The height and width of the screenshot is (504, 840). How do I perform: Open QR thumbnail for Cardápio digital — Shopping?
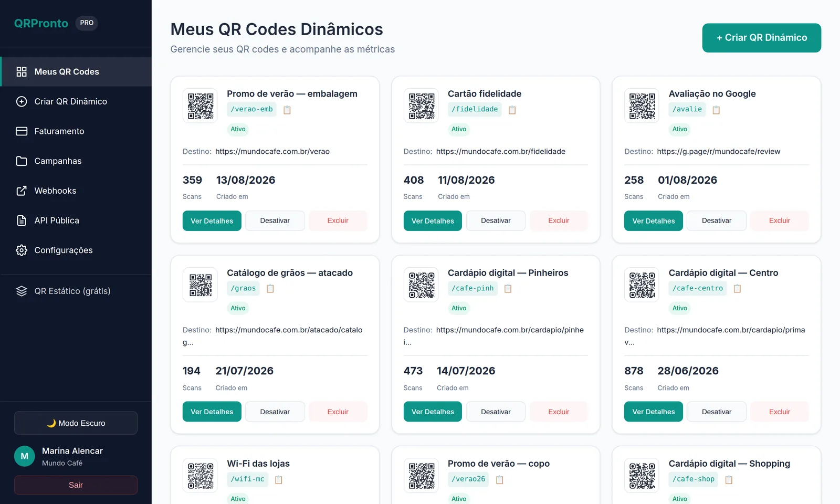(642, 475)
